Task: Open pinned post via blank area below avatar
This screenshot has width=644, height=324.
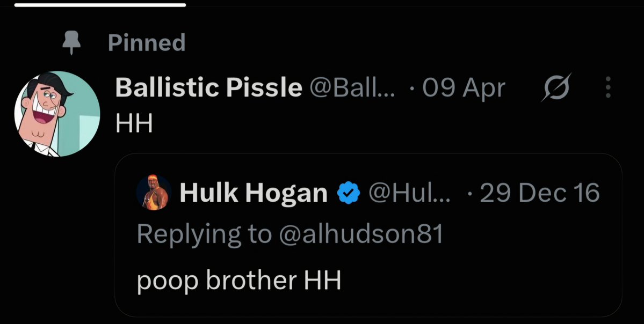Action: [57, 238]
